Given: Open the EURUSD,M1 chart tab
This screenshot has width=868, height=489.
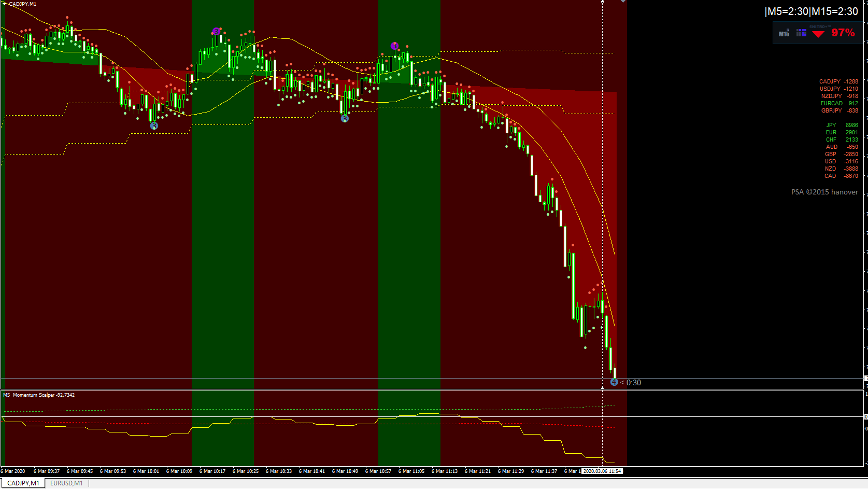Looking at the screenshot, I should (x=66, y=483).
